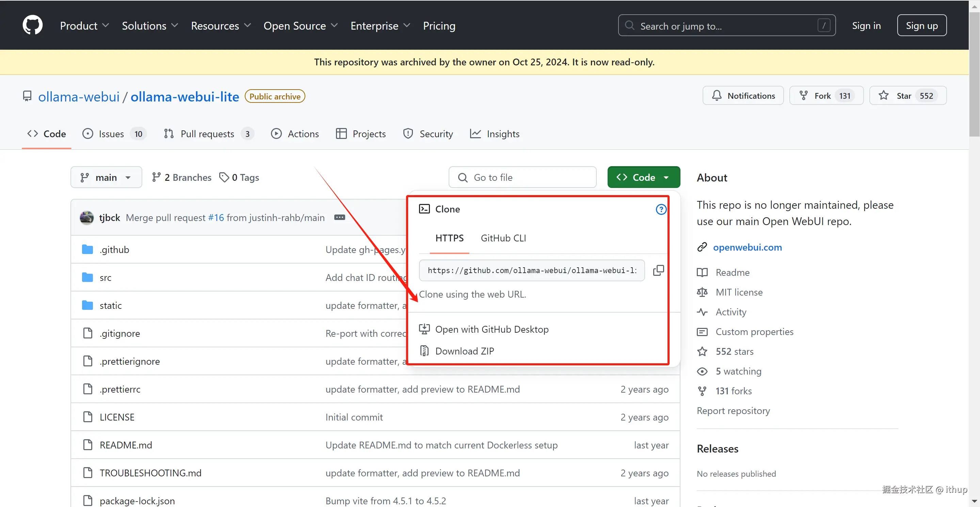Switch to the GitHub CLI tab

503,238
